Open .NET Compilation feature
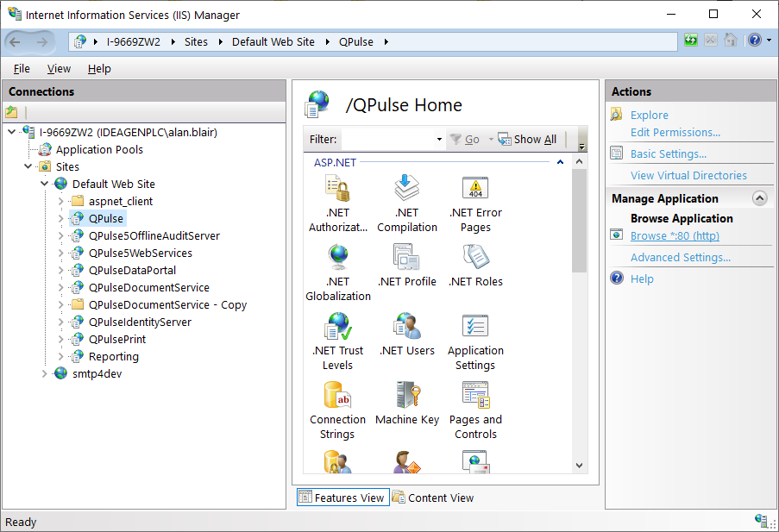779x532 pixels. pos(407,204)
